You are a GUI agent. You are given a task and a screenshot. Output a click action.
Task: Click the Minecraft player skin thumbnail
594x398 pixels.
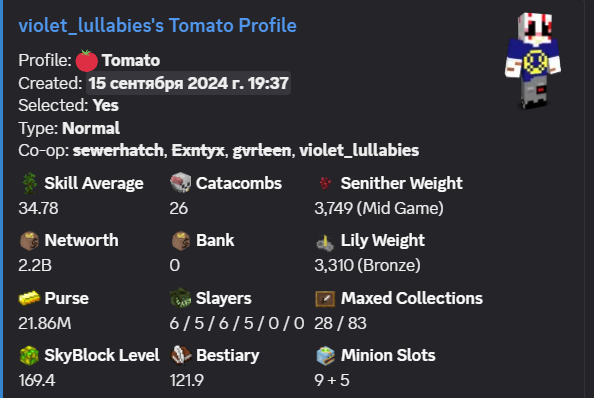click(x=533, y=61)
